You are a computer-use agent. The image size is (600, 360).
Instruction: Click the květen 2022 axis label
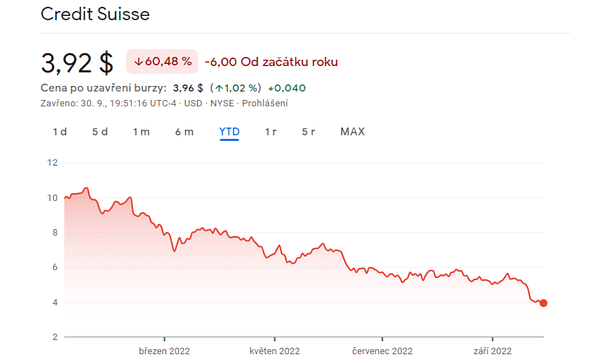tap(275, 351)
